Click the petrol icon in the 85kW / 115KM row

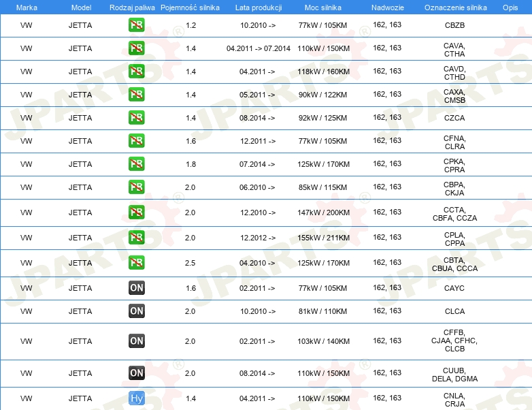tap(136, 187)
